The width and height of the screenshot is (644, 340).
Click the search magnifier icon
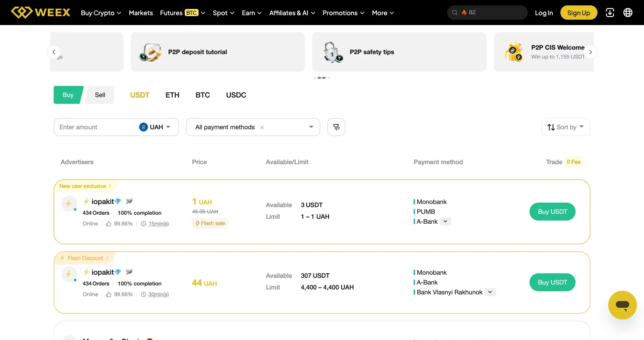coord(455,13)
